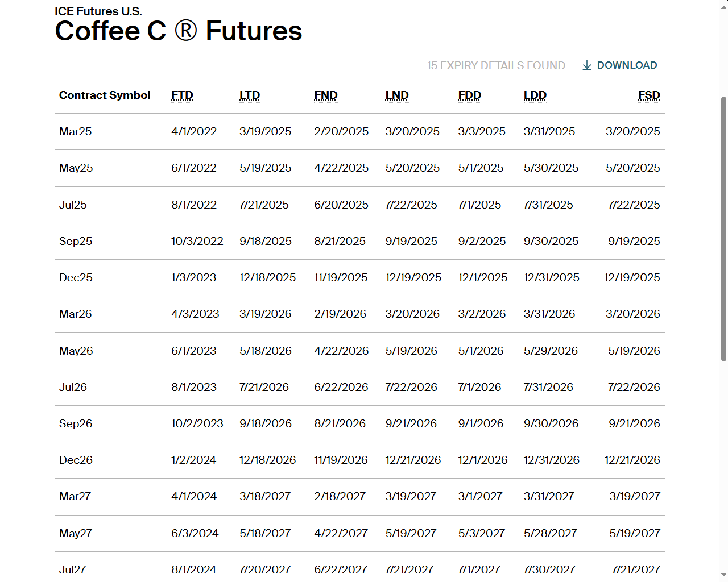Select the Jul25 contract symbol cell

click(x=73, y=205)
